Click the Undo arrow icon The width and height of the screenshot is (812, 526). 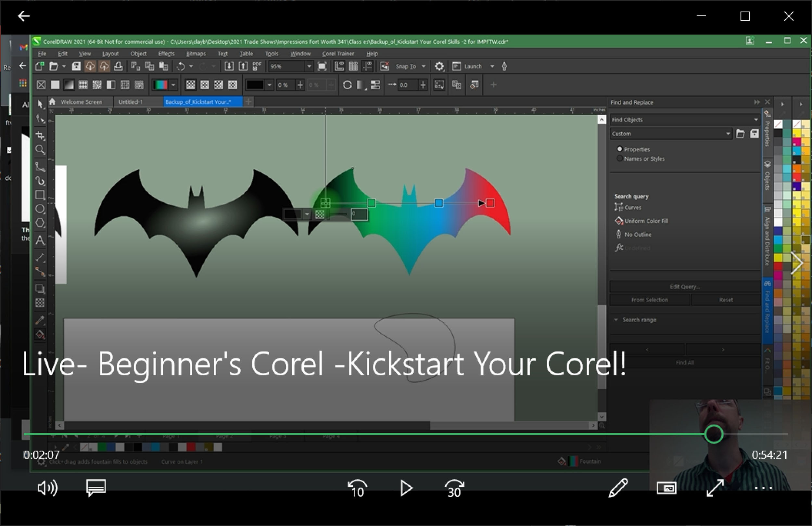click(181, 66)
